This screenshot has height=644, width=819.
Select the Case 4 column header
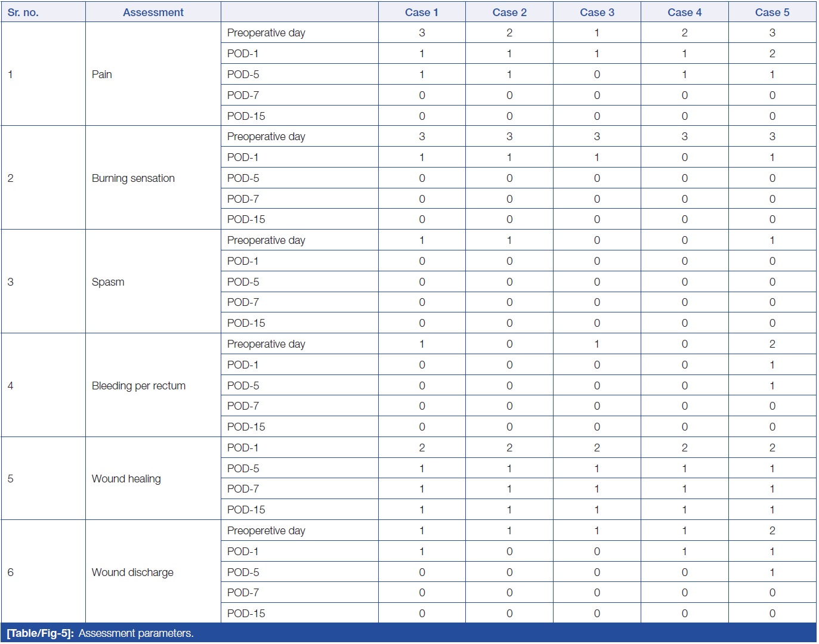(x=684, y=13)
